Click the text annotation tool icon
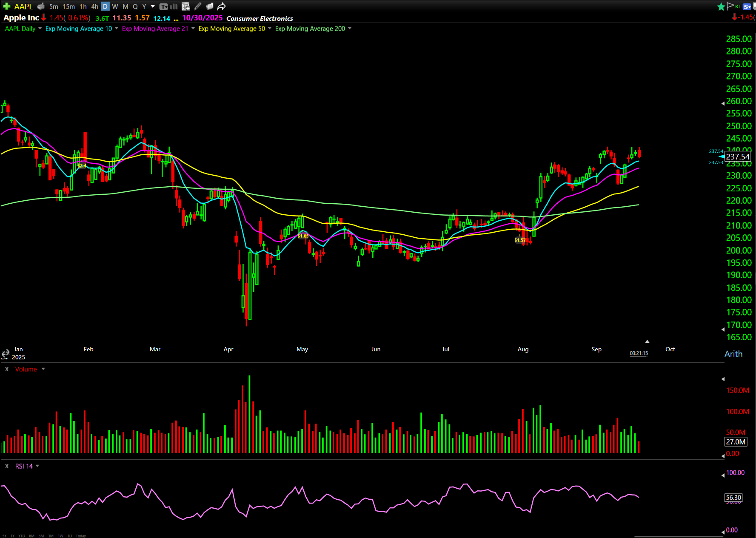Screen dimensions: 756x538 click(x=163, y=6)
